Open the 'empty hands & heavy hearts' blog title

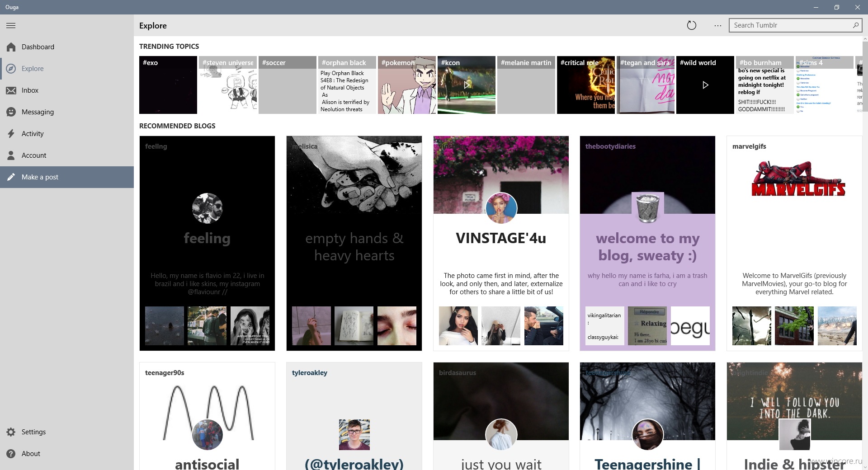click(354, 247)
